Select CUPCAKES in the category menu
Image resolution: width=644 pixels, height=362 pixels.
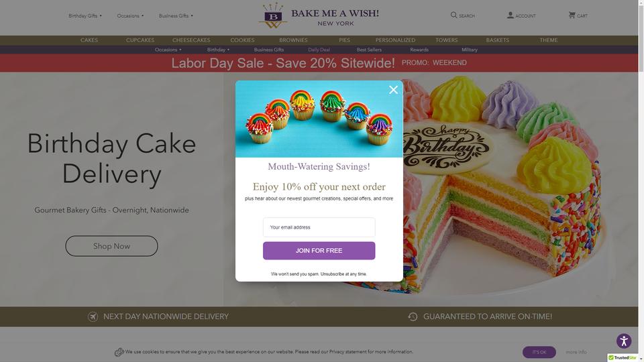coord(140,40)
